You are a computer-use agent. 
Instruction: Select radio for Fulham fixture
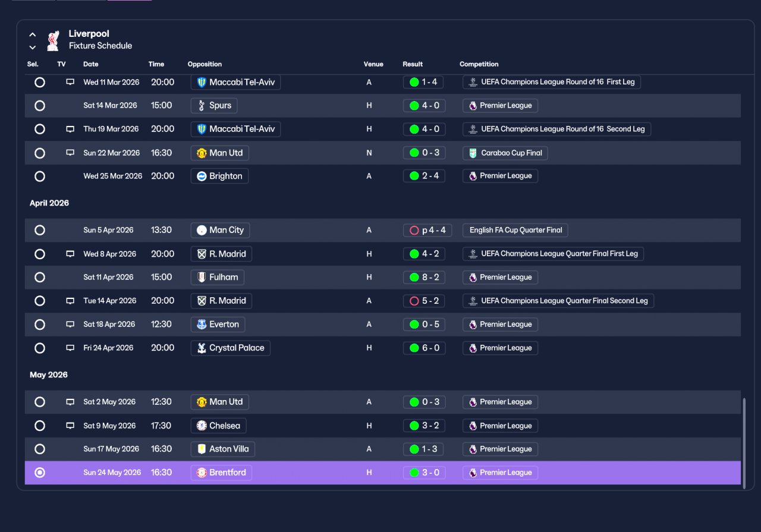tap(40, 278)
